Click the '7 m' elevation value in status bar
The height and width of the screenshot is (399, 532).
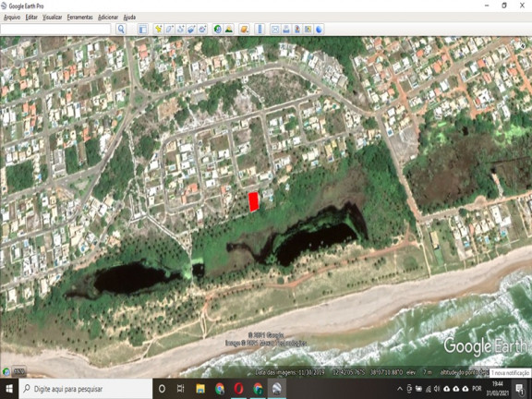[x=427, y=372]
